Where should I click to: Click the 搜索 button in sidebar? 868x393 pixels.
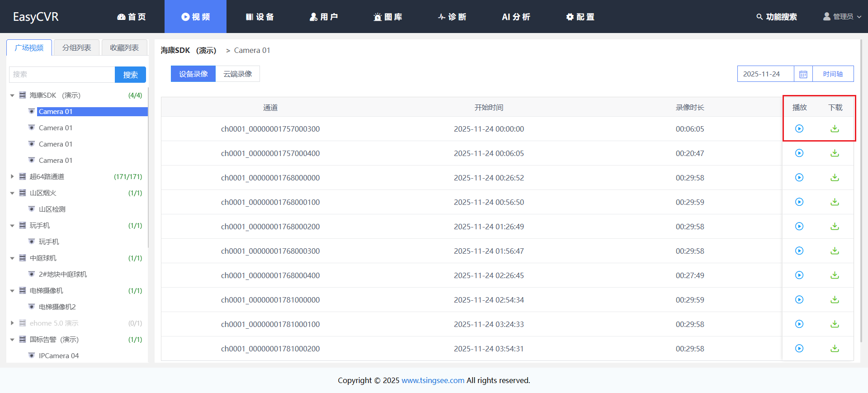click(x=130, y=75)
